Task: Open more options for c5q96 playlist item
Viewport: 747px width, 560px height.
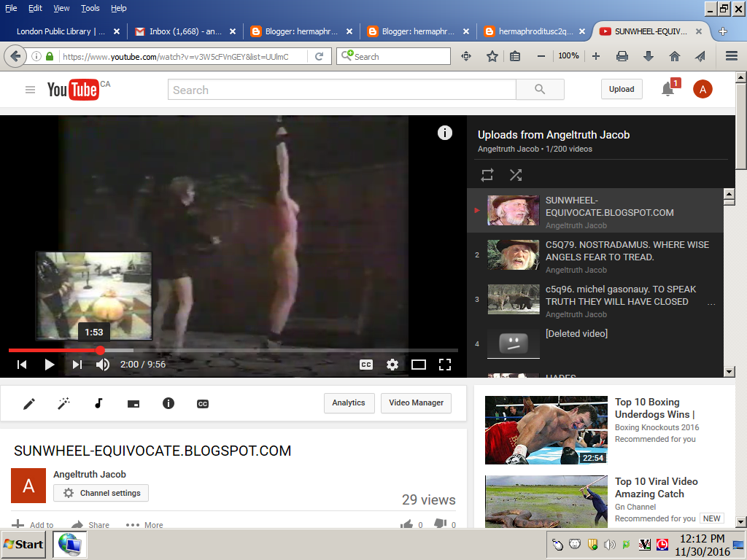Action: 711,304
